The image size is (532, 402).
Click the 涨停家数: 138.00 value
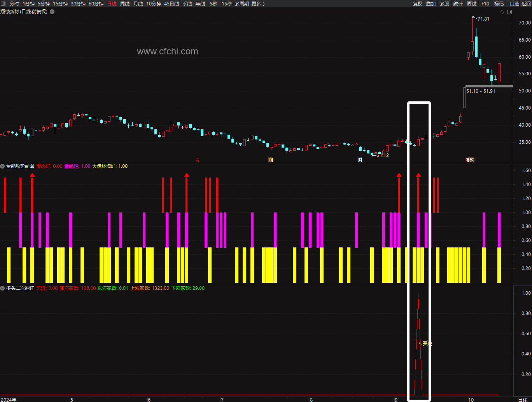click(x=77, y=288)
